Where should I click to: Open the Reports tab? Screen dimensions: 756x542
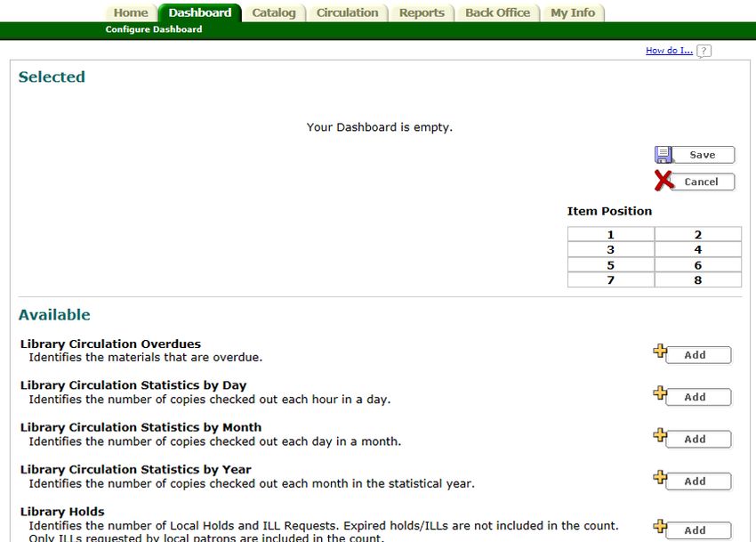pos(422,13)
